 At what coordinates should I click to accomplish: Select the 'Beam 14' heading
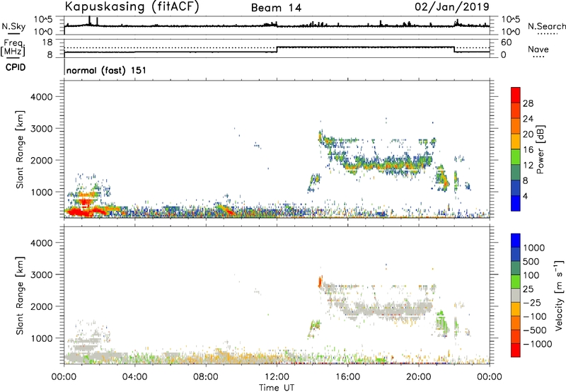276,8
